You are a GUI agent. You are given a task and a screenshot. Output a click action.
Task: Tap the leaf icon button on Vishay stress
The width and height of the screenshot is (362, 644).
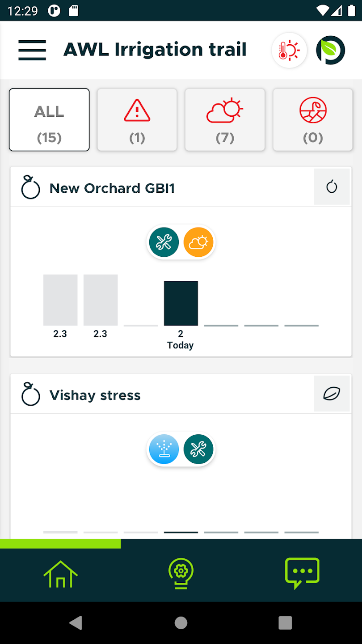point(332,394)
